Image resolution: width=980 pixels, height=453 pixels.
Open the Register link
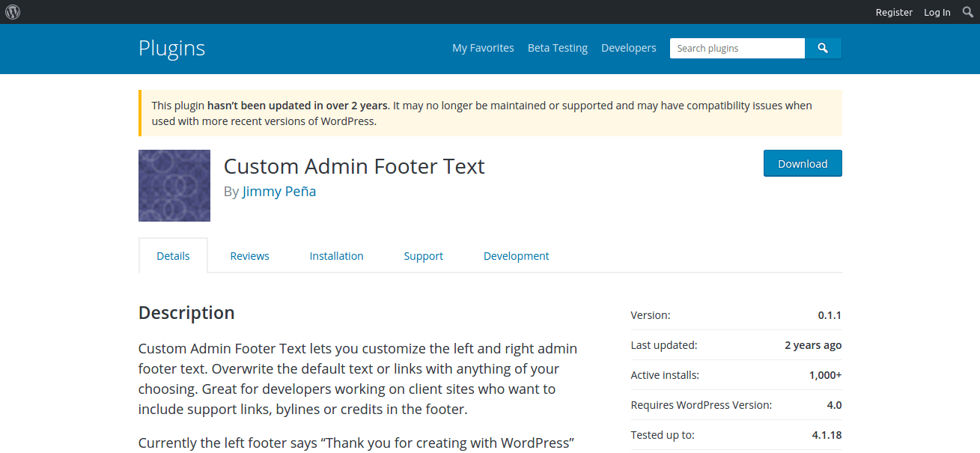[x=894, y=12]
